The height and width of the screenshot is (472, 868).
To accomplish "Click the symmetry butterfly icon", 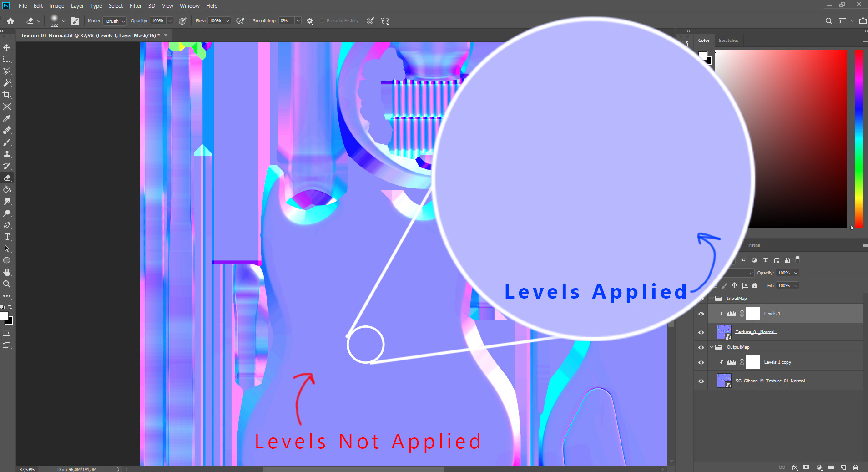I will (x=385, y=21).
